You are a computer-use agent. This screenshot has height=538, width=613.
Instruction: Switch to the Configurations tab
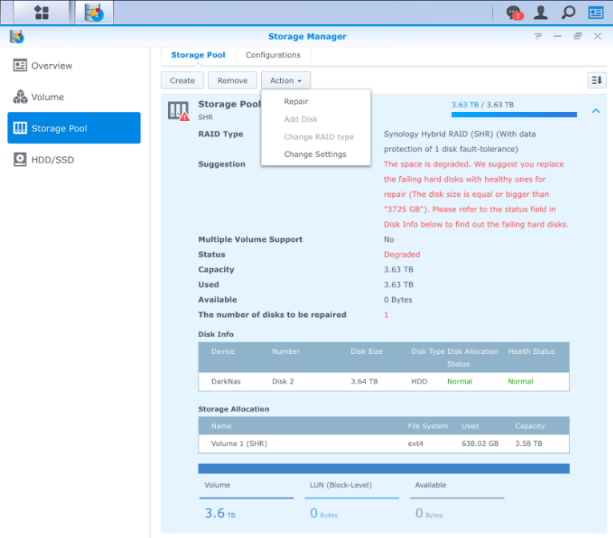(x=273, y=55)
